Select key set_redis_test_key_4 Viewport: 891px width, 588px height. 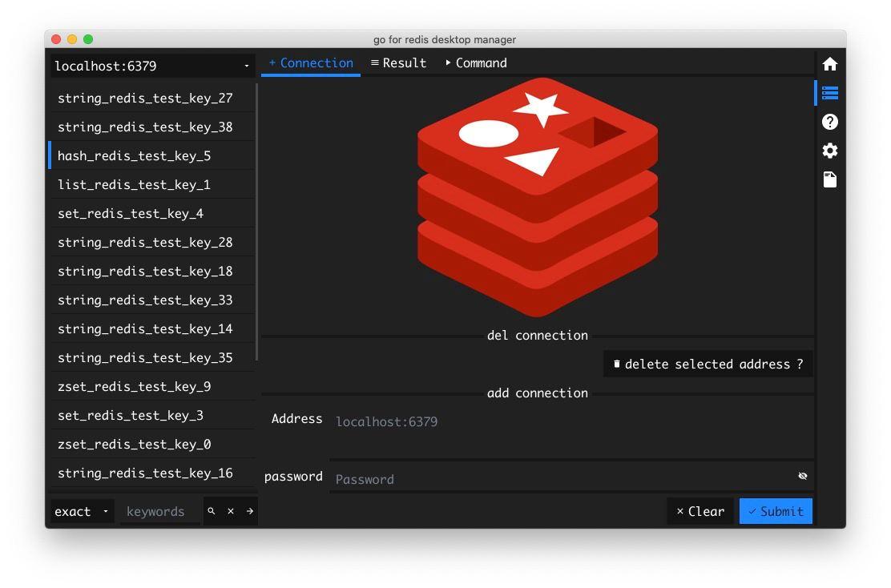152,214
